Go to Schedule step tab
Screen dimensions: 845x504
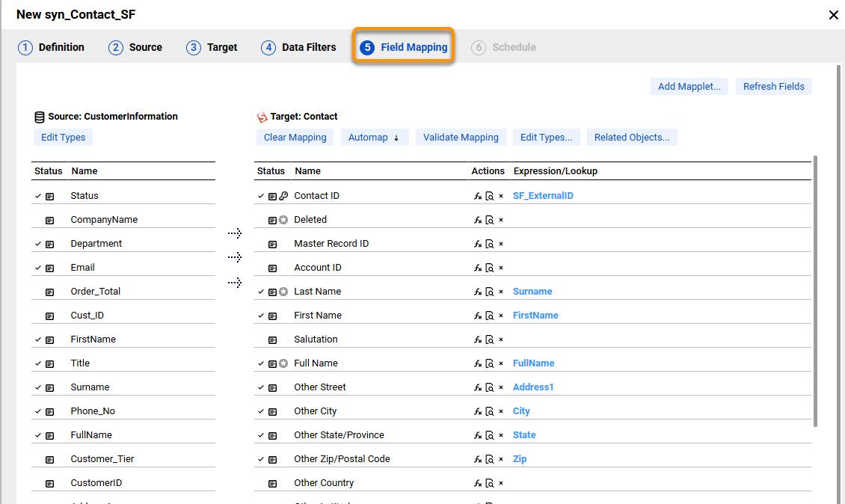point(503,47)
